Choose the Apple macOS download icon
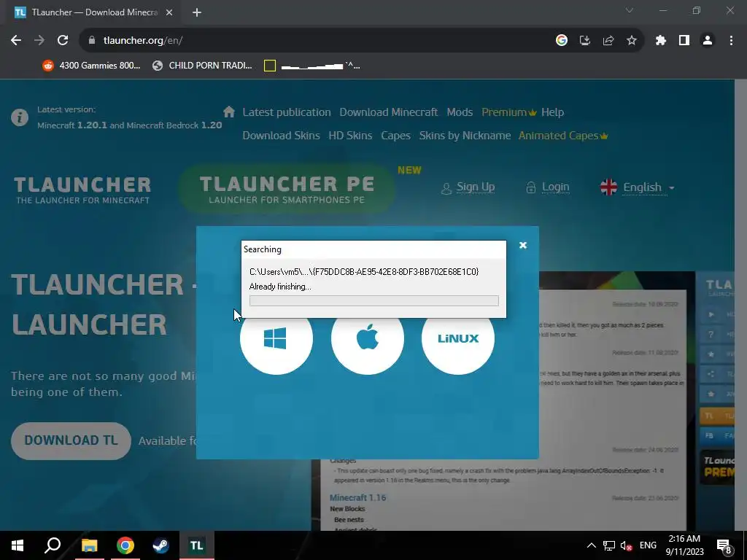 368,338
